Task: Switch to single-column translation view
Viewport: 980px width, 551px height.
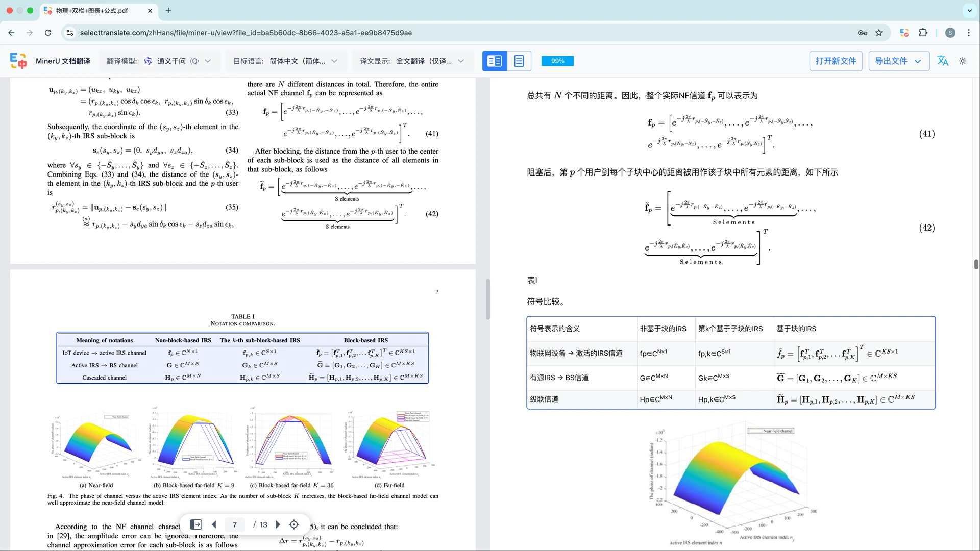Action: pos(519,61)
